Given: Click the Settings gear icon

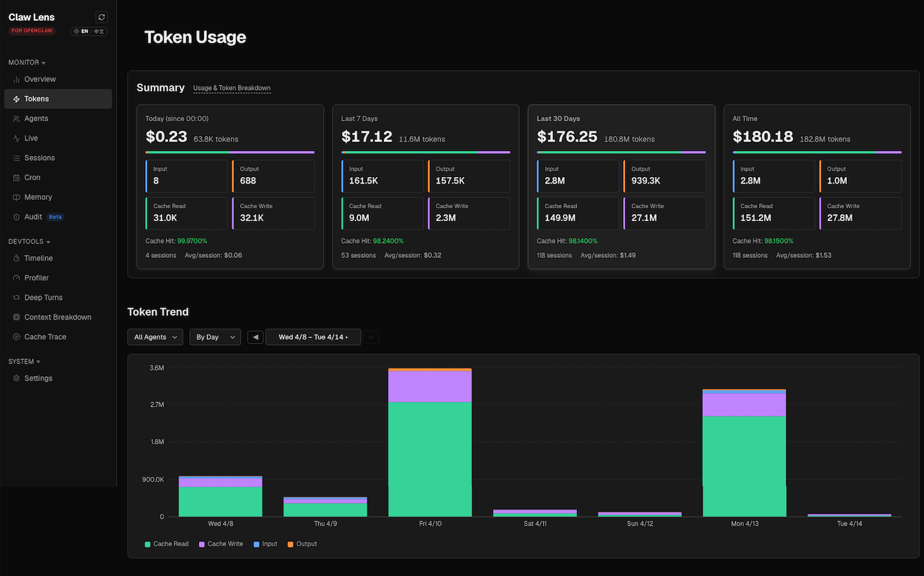Looking at the screenshot, I should pos(16,378).
